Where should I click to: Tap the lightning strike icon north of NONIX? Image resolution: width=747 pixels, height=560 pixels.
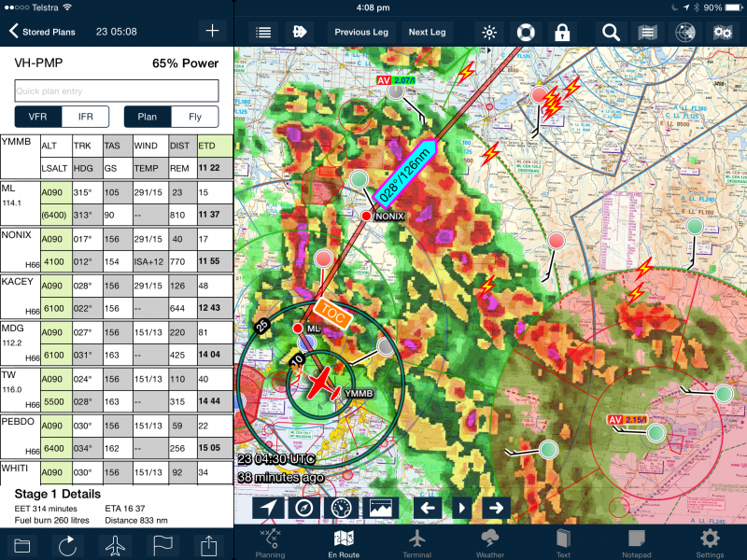[x=466, y=73]
